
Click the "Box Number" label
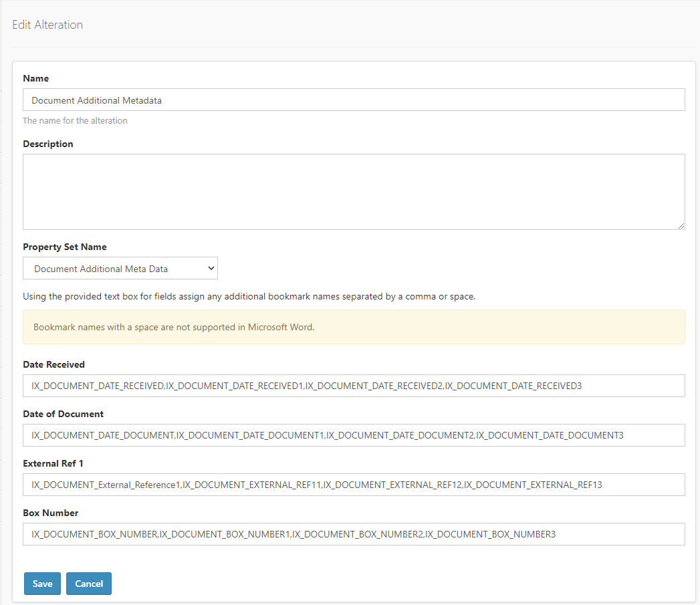(x=51, y=513)
